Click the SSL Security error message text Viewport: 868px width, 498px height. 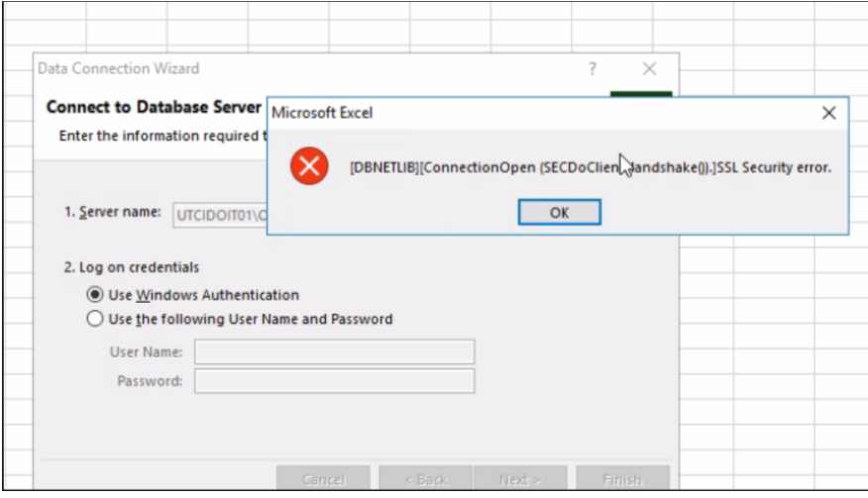coord(591,167)
